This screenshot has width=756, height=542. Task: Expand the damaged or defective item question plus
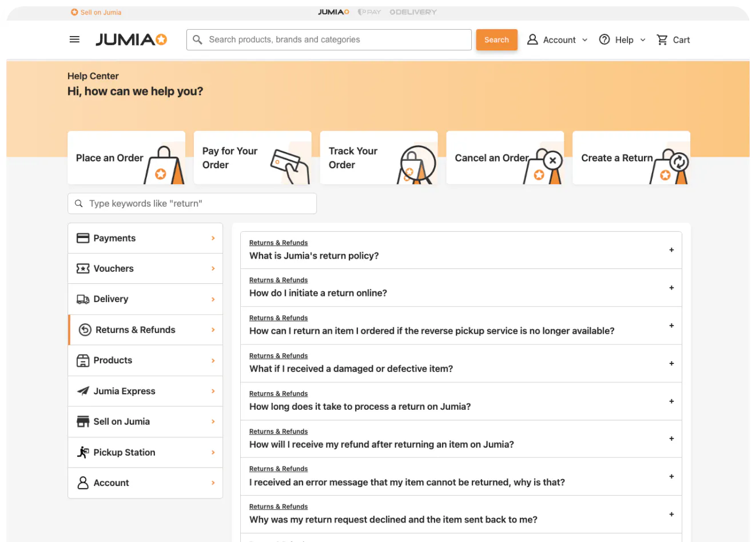pyautogui.click(x=671, y=363)
